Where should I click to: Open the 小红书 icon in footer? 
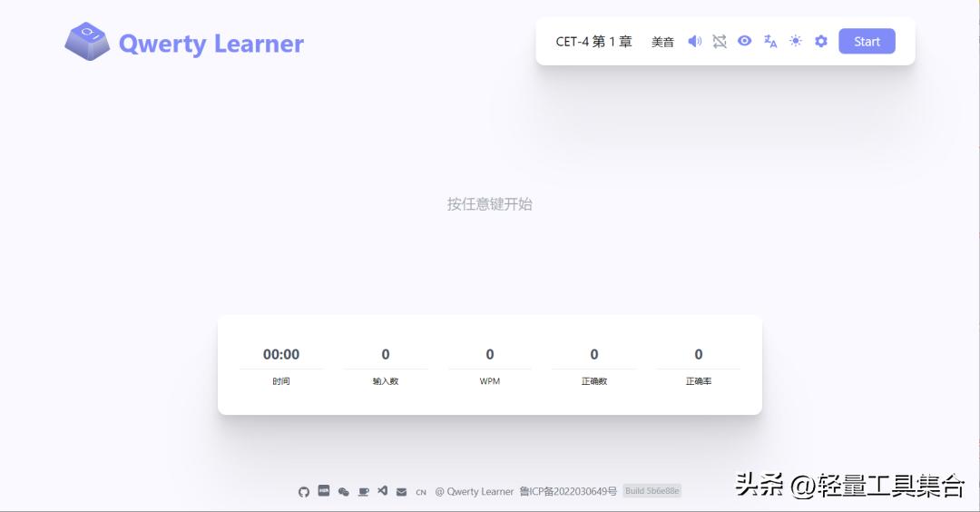(x=324, y=491)
